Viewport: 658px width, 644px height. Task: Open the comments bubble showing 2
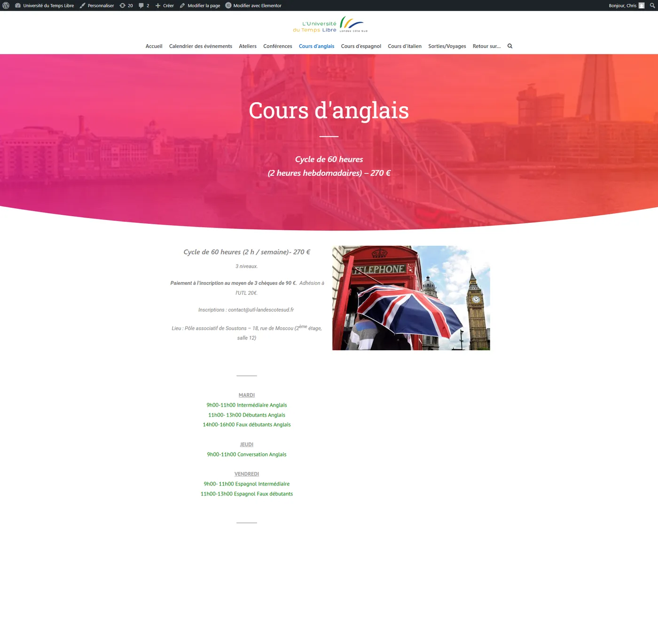point(144,6)
